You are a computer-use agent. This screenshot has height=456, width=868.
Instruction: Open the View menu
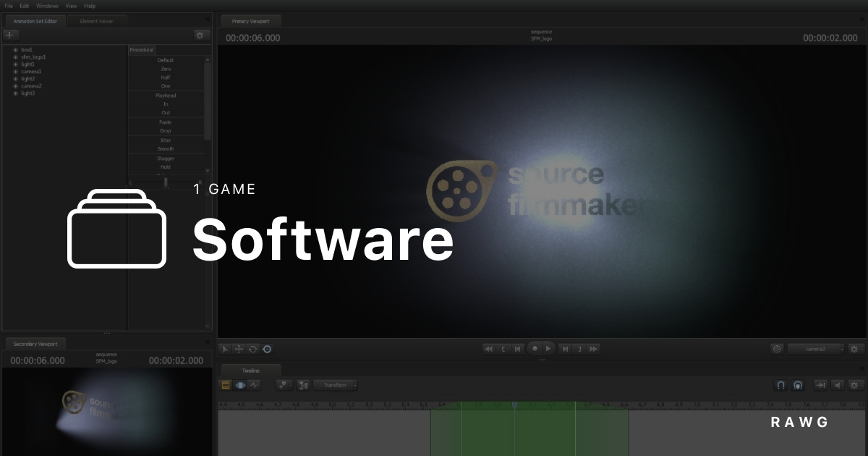click(x=71, y=6)
